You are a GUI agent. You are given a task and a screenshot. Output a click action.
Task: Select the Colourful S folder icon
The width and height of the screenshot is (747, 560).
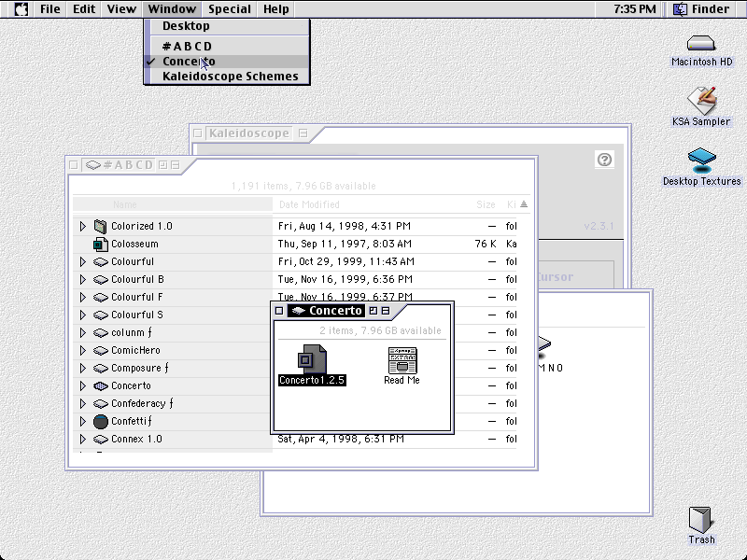[x=100, y=315]
